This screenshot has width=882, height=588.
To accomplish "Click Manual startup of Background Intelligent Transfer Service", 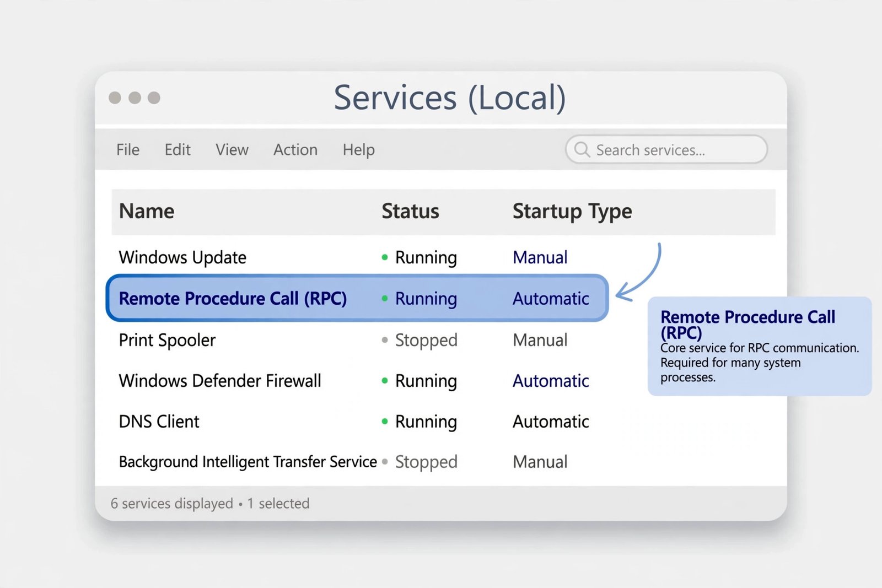I will (x=540, y=462).
